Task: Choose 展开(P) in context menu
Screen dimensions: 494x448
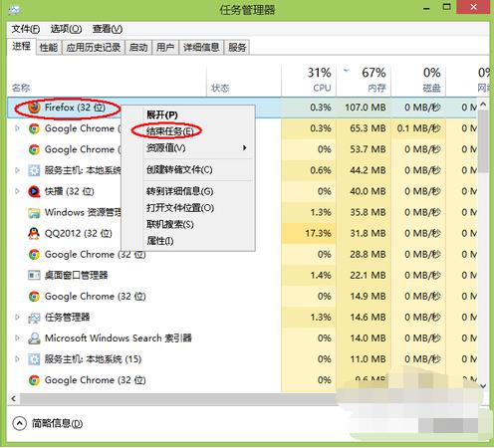Action: tap(162, 115)
